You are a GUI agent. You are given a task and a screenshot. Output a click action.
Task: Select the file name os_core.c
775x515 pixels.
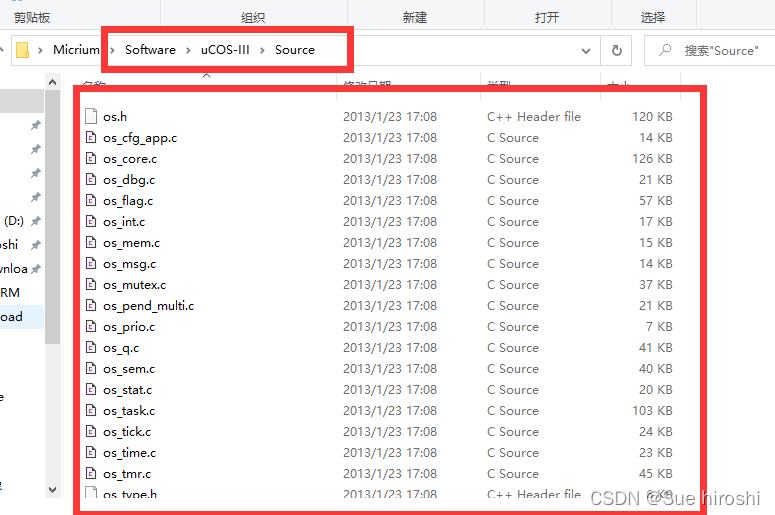pos(130,159)
